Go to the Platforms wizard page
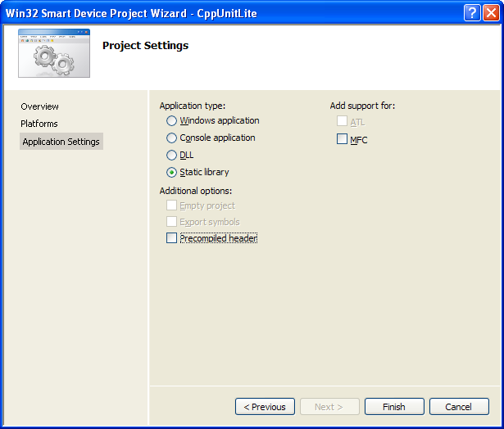Image resolution: width=504 pixels, height=429 pixels. (39, 124)
